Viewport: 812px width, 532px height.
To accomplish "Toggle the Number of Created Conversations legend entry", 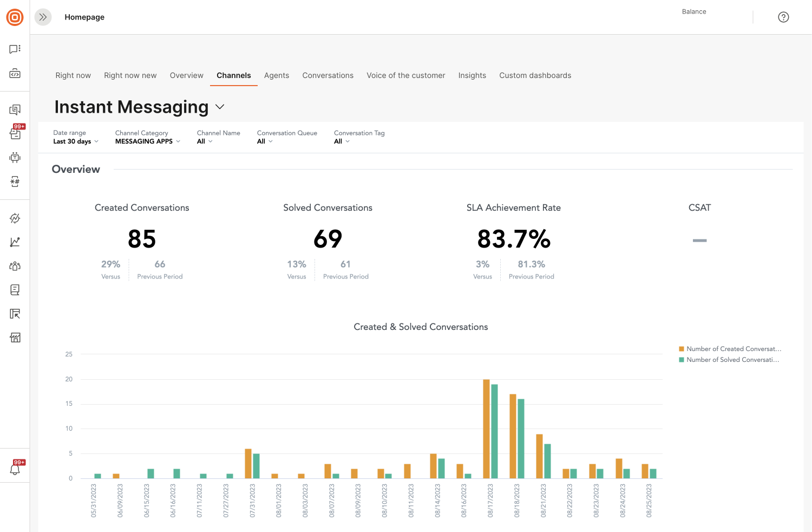I will tap(730, 348).
